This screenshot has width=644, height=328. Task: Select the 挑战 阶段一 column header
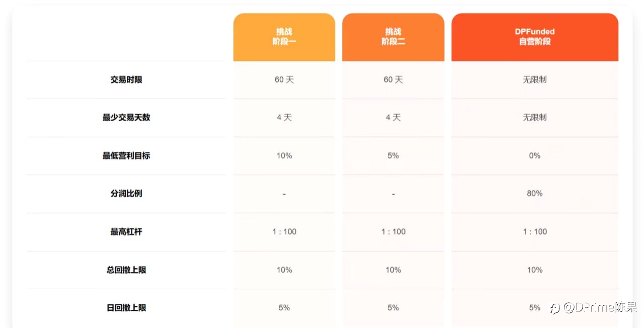(x=284, y=37)
